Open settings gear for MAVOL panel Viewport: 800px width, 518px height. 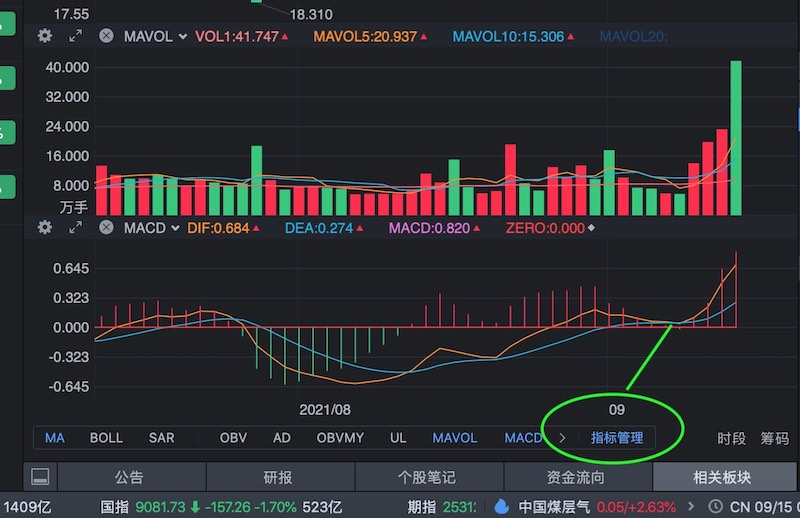[45, 36]
